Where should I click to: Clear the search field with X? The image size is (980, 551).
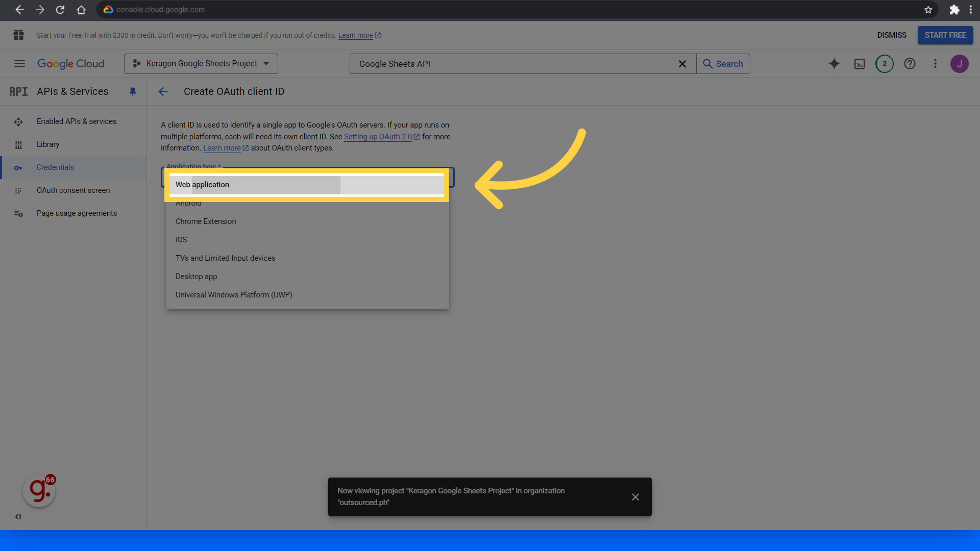click(x=682, y=64)
